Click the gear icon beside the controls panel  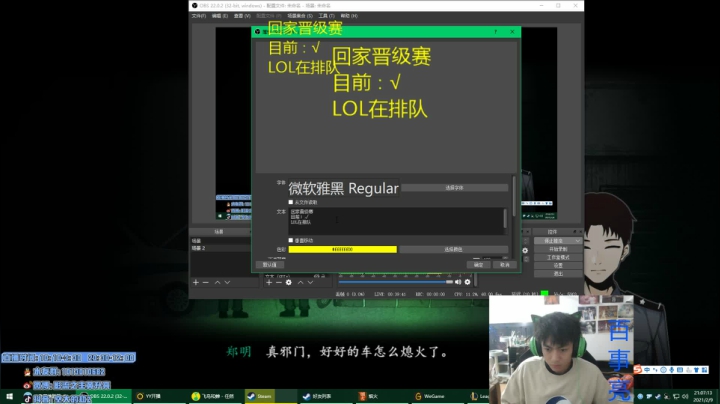click(x=525, y=250)
